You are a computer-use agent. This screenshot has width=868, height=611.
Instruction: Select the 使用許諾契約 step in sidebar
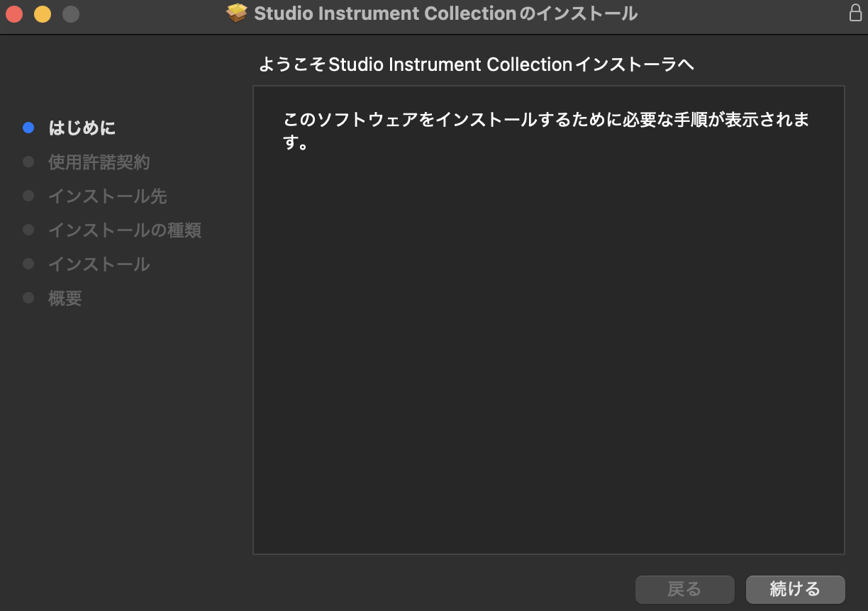(x=99, y=162)
